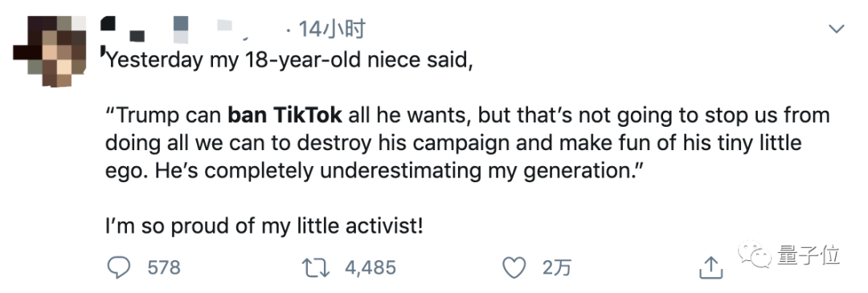The width and height of the screenshot is (868, 293).
Task: Open the share arrow icon
Action: pyautogui.click(x=711, y=268)
